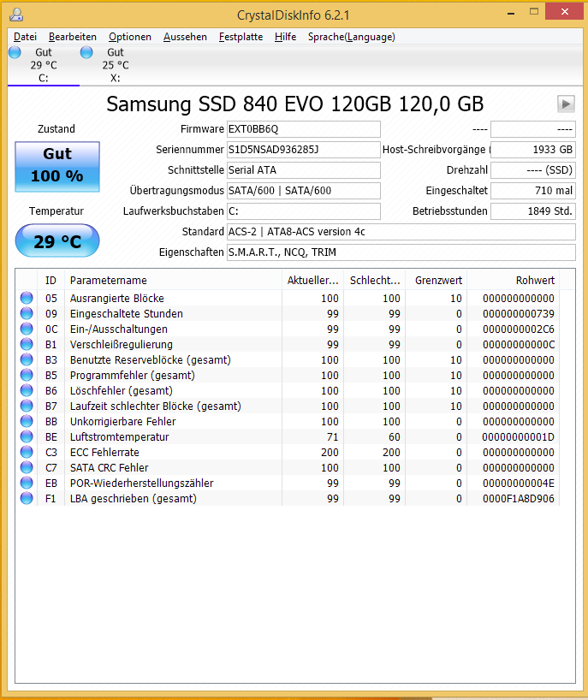Viewport: 588px width, 700px height.
Task: Click the Seriennummer field
Action: 304,150
